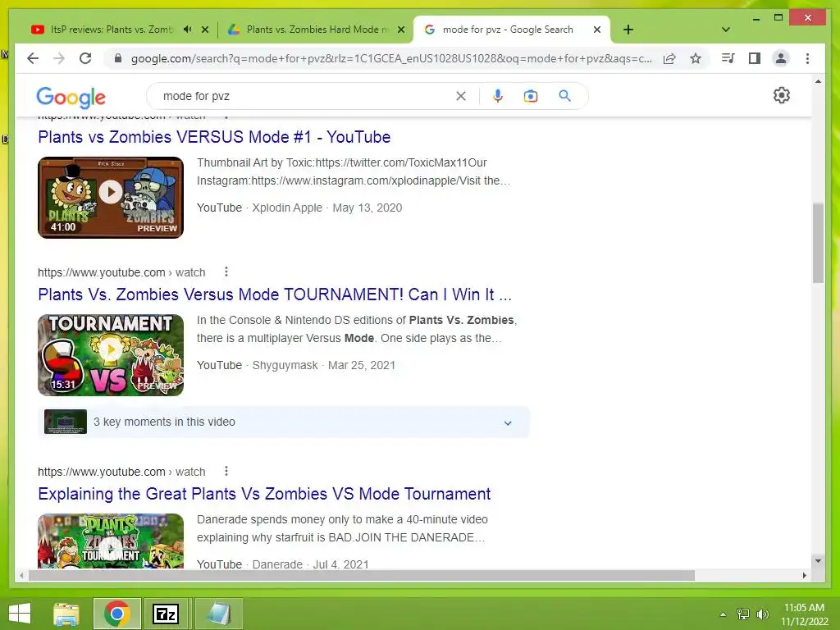Open File Explorer from the taskbar
The image size is (840, 630).
pos(66,614)
